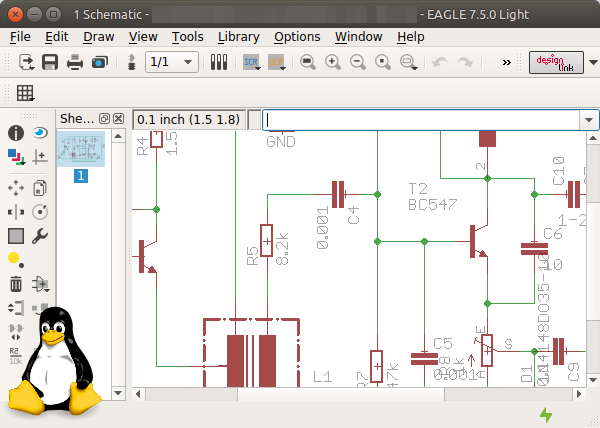Select the Delete (trash) tool
Image resolution: width=600 pixels, height=428 pixels.
[16, 284]
